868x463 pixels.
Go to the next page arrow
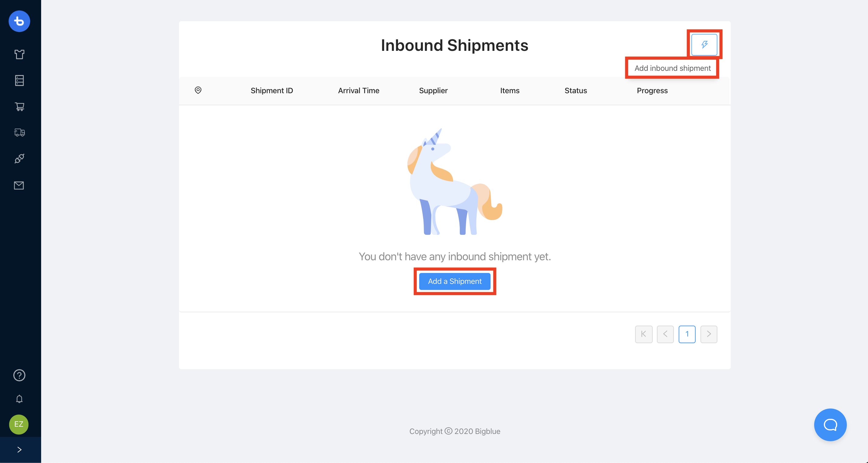(709, 334)
